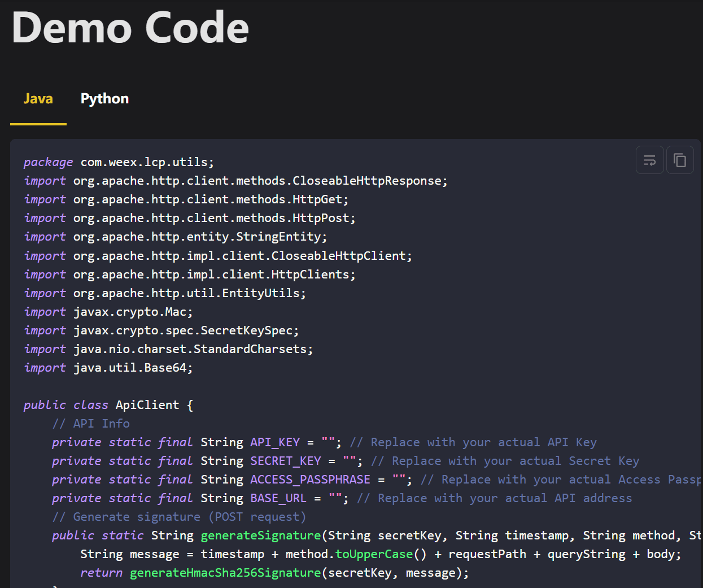Click the Demo Code heading
The image size is (703, 588).
(x=130, y=27)
